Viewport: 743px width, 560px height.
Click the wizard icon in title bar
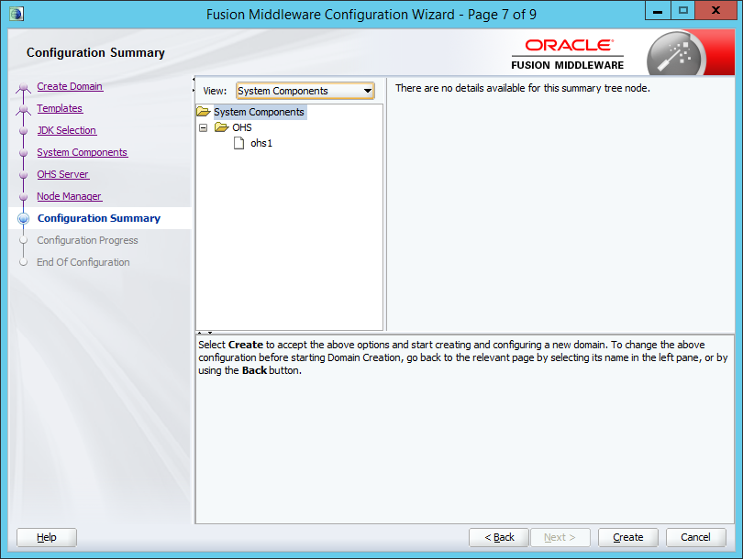click(15, 14)
